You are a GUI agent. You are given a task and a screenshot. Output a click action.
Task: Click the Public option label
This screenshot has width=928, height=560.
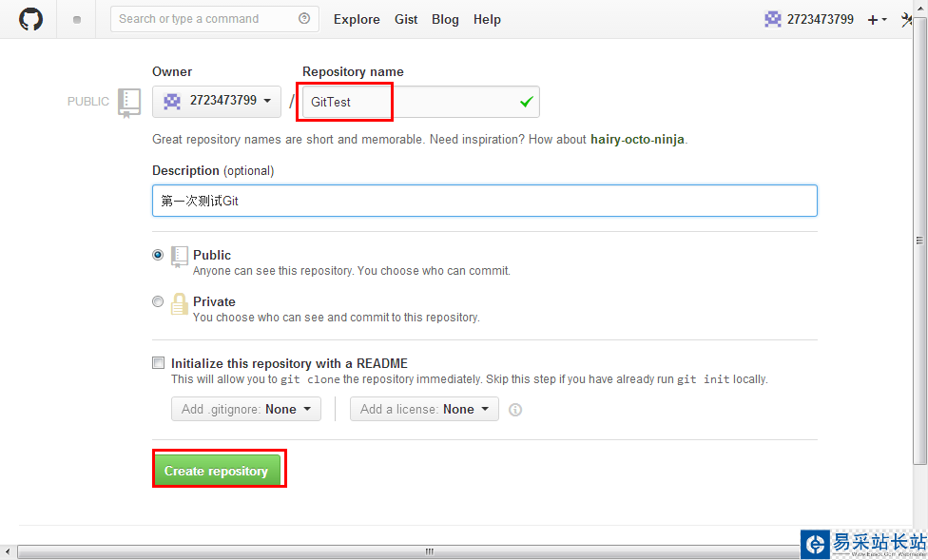point(212,255)
